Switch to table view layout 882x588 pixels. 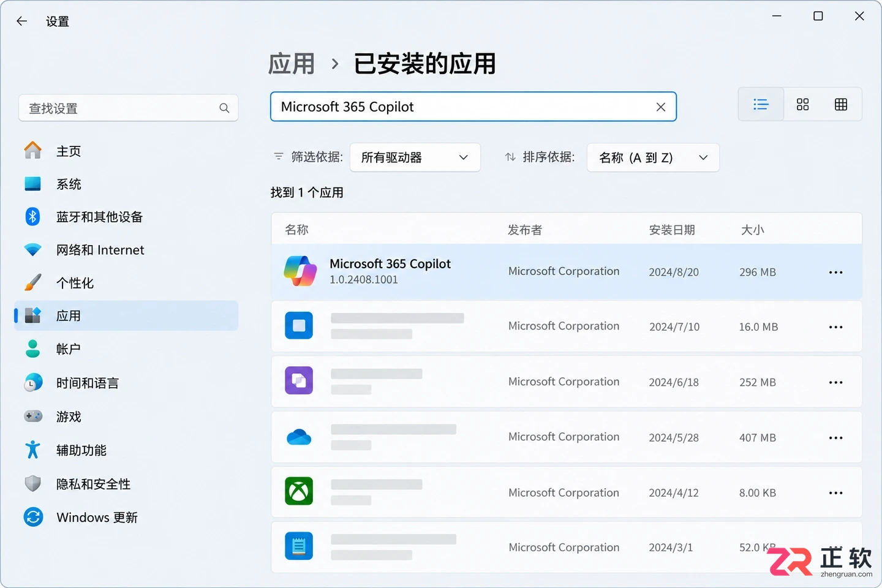coord(841,104)
